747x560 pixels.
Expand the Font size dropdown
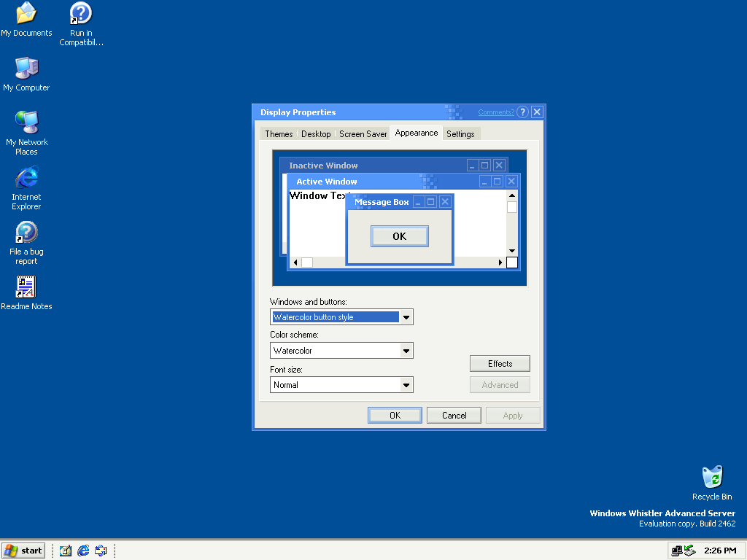pos(406,385)
